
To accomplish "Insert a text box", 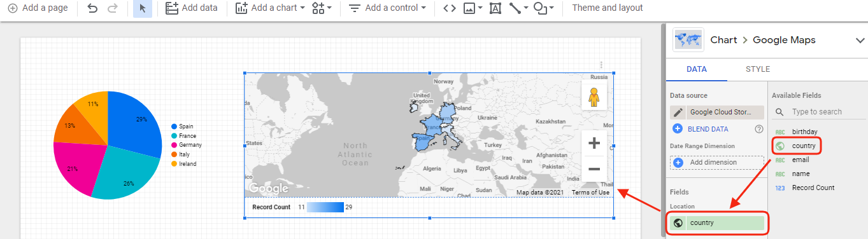I will click(495, 8).
